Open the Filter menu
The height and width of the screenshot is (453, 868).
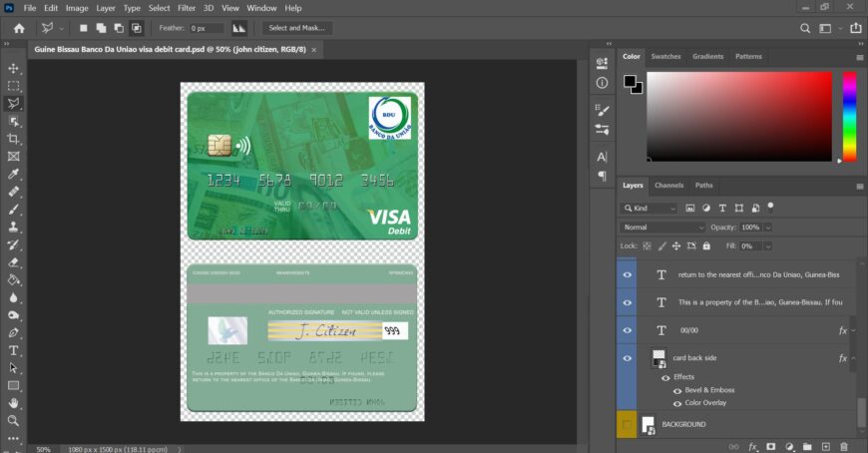click(187, 8)
